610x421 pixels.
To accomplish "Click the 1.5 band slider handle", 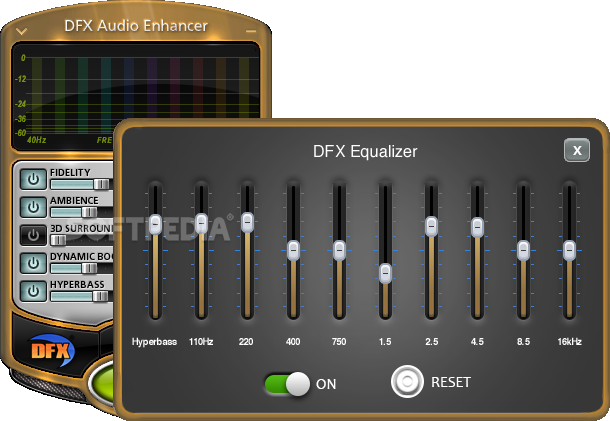I will [385, 274].
